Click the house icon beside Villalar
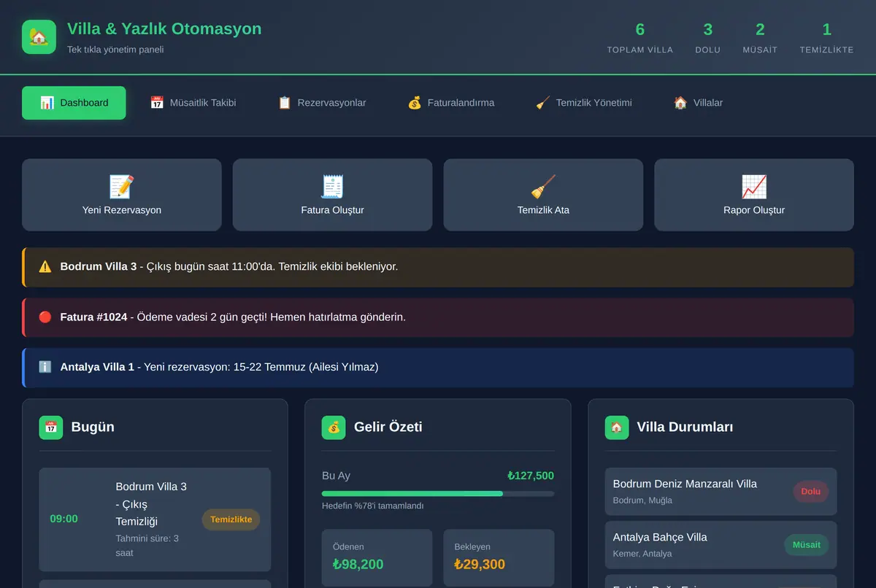Viewport: 876px width, 588px height. [x=680, y=103]
